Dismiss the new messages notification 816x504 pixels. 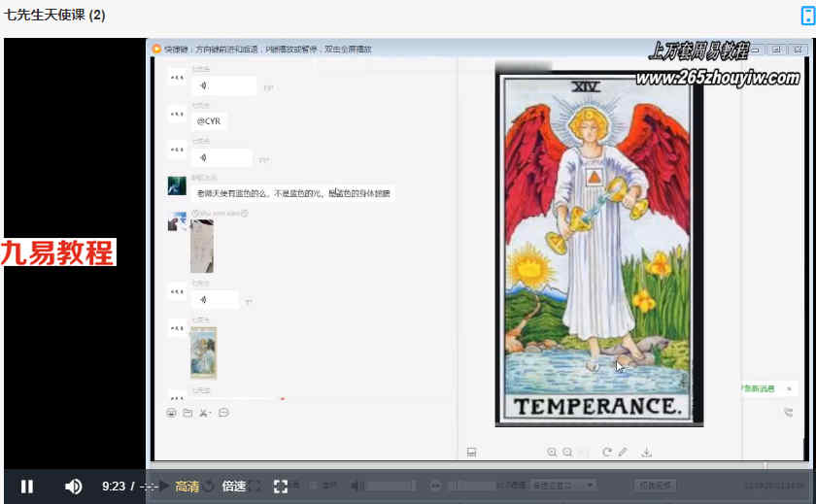pos(789,388)
